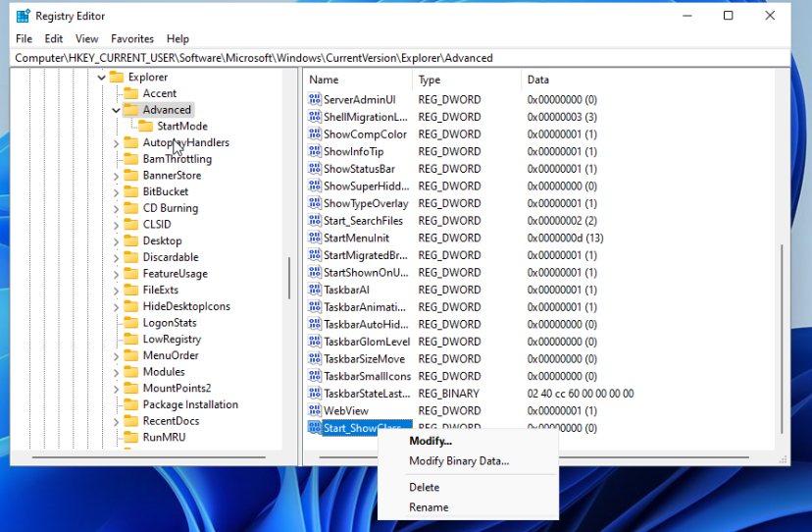Image resolution: width=812 pixels, height=532 pixels.
Task: Click the tree pane horizontal scrollbar
Action: pos(149,457)
